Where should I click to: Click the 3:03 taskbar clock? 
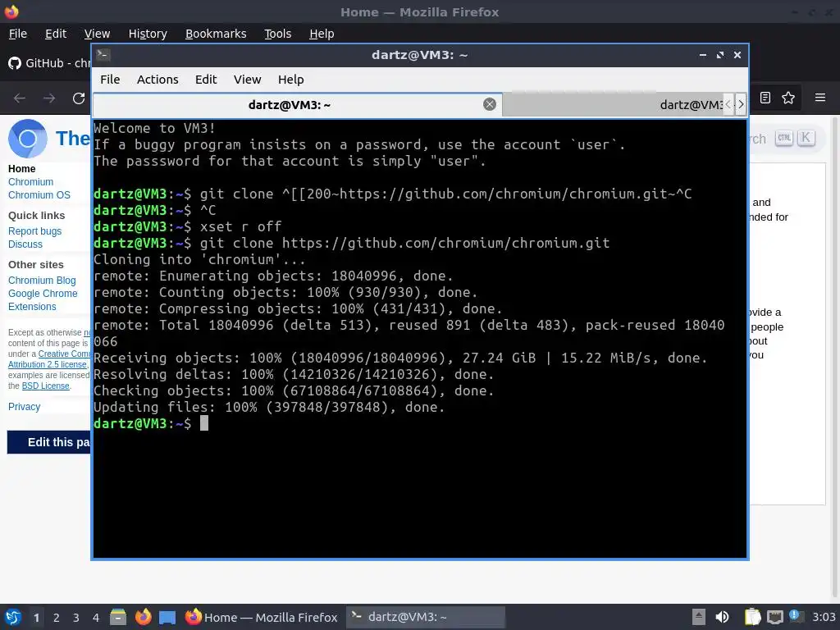tap(824, 617)
